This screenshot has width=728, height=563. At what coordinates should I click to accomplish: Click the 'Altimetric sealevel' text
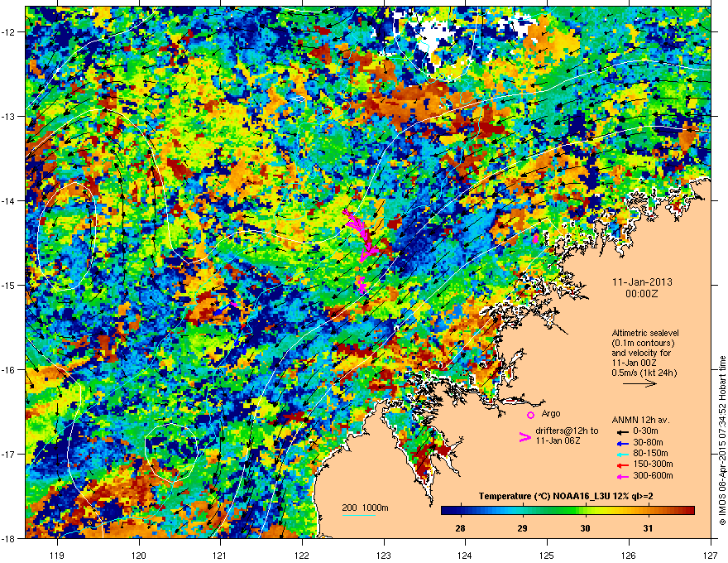click(x=645, y=333)
